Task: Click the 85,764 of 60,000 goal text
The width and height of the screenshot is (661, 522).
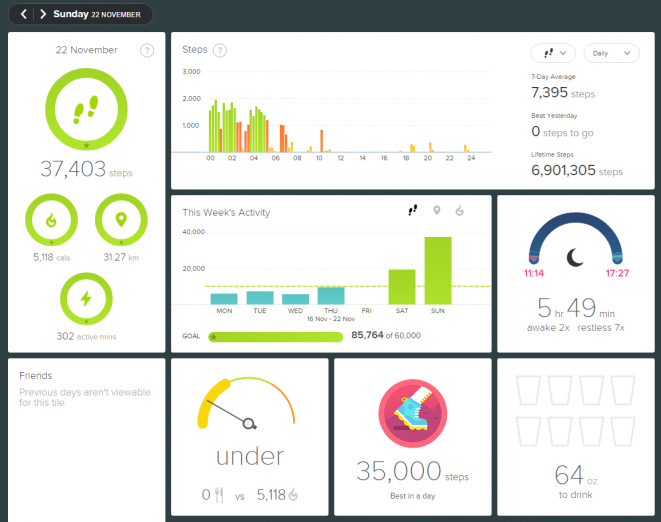Action: (386, 335)
